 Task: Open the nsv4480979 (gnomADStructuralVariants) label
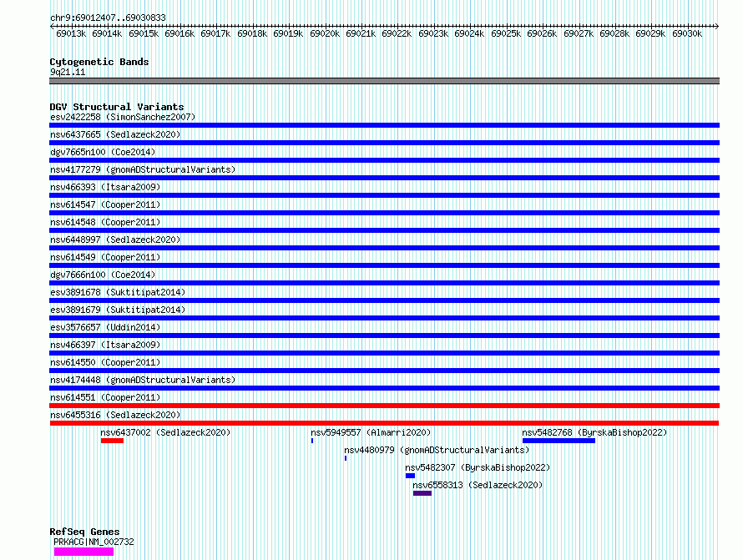tap(437, 450)
